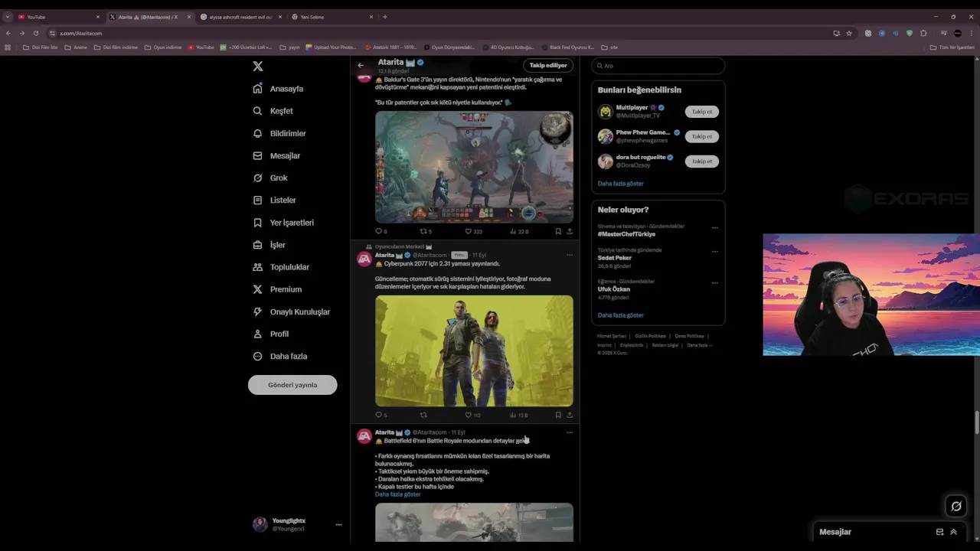Like the Baldur's Gate 3 post
This screenshot has width=980, height=551.
(473, 231)
